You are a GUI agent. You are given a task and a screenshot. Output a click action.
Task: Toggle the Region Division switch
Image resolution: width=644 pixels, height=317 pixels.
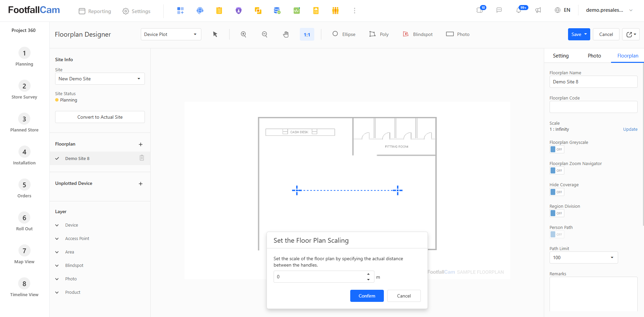pos(557,213)
